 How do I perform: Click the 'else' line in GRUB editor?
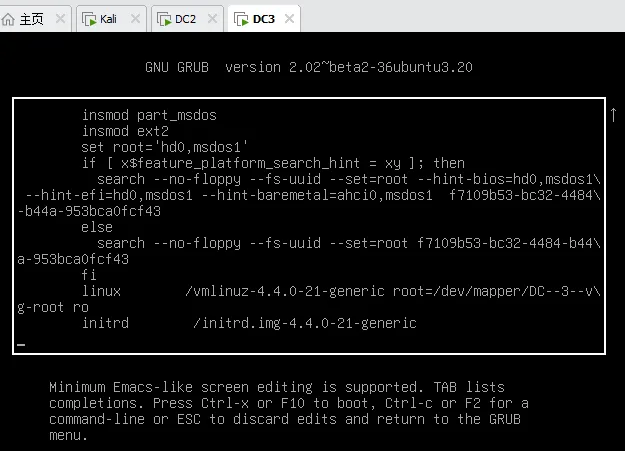click(x=97, y=227)
